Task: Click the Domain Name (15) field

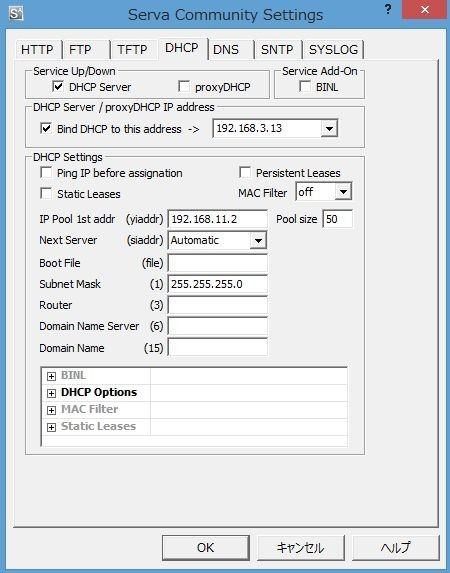Action: 218,347
